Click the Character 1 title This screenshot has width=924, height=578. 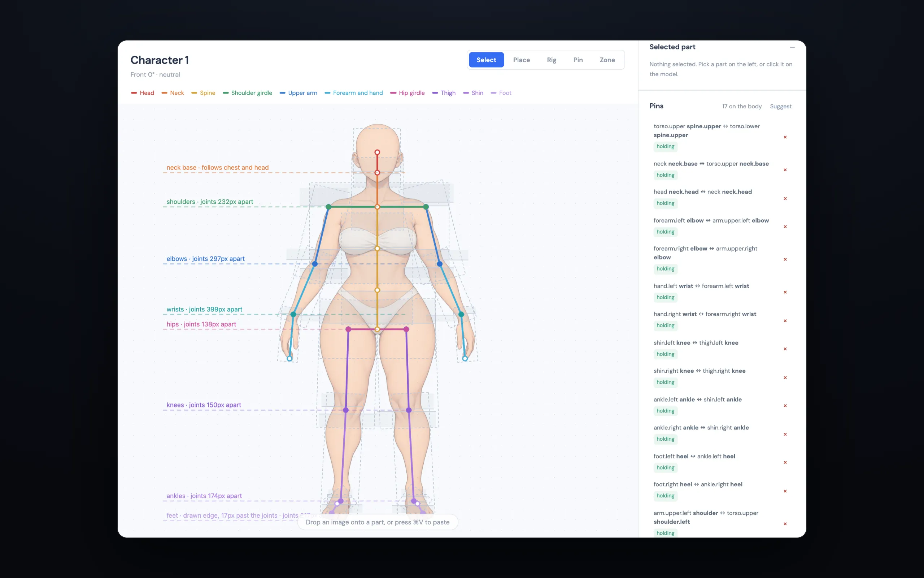160,60
